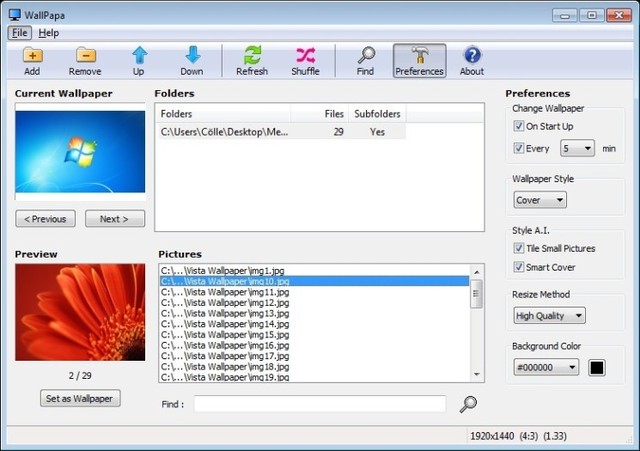Screen dimensions: 640x451
Task: Click the Next wallpaper button
Action: click(115, 219)
